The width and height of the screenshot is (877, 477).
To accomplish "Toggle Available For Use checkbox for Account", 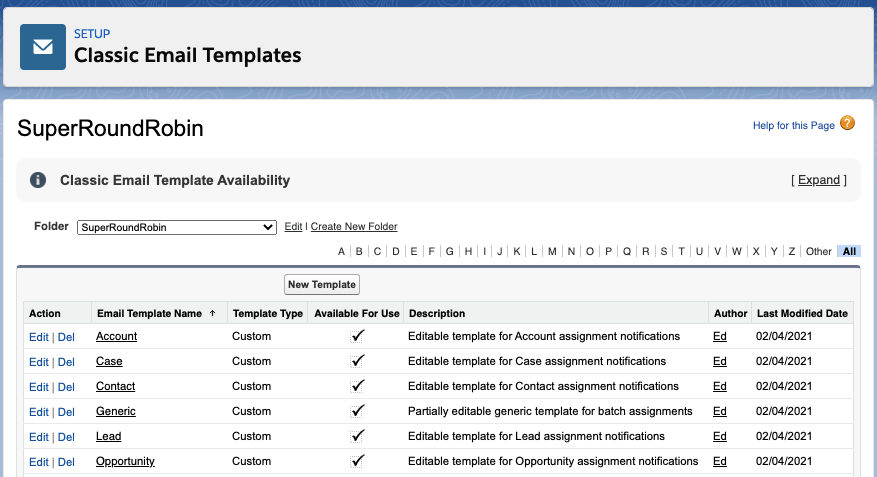I will 357,336.
